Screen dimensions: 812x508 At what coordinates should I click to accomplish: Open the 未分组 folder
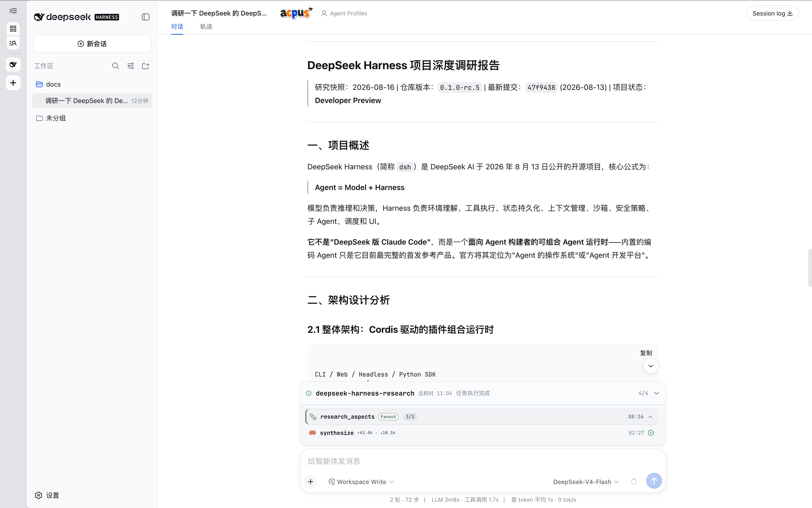pyautogui.click(x=92, y=118)
